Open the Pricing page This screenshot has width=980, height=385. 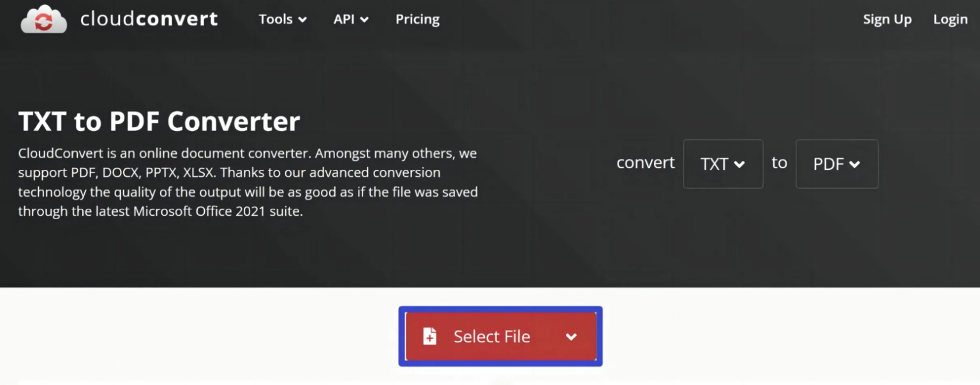pos(417,19)
